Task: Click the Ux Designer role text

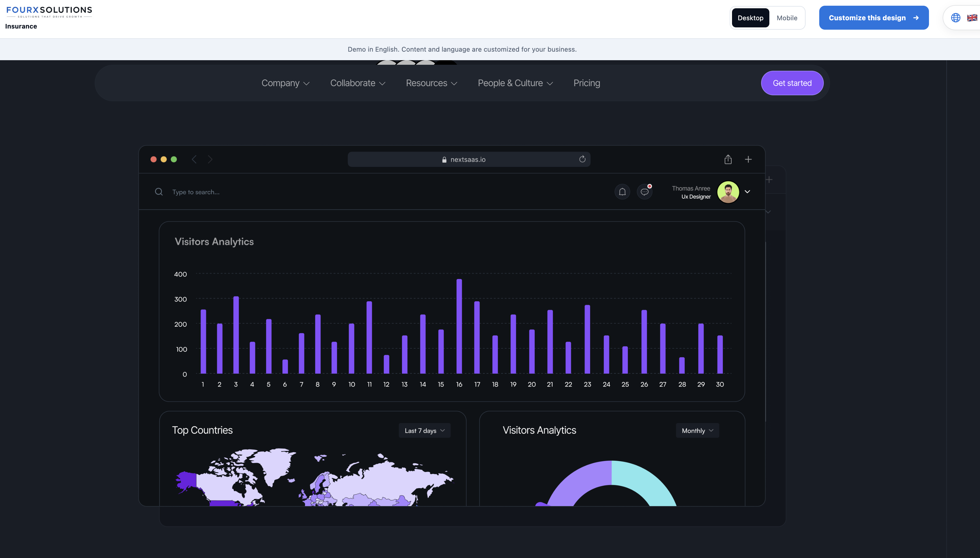Action: (x=696, y=197)
